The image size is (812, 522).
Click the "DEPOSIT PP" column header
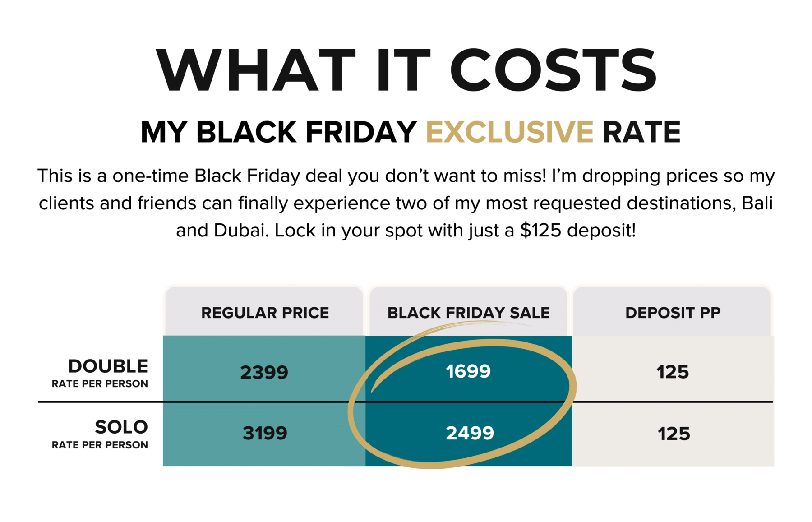tap(673, 313)
